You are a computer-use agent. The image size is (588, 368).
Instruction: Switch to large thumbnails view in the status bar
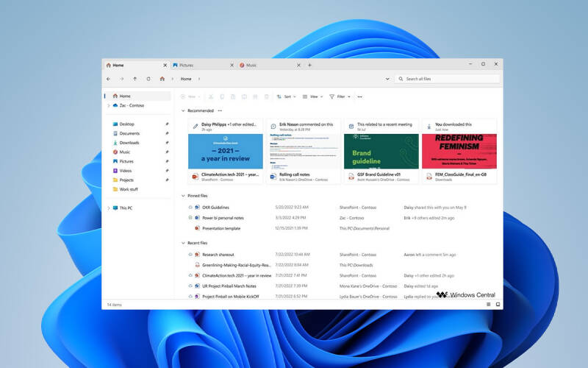click(498, 305)
